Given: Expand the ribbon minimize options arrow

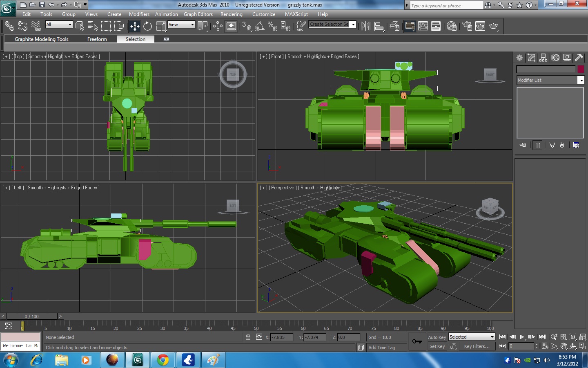Looking at the screenshot, I should (166, 39).
